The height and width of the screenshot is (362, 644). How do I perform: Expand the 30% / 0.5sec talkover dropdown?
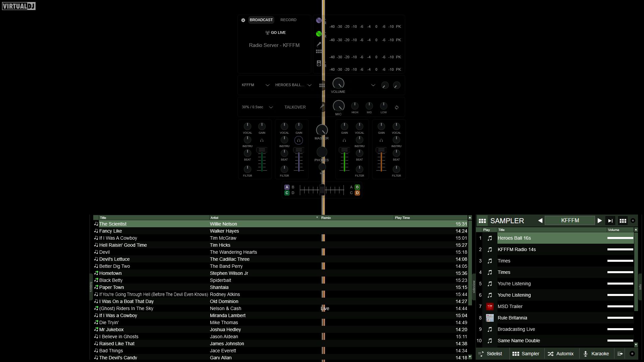tap(271, 107)
